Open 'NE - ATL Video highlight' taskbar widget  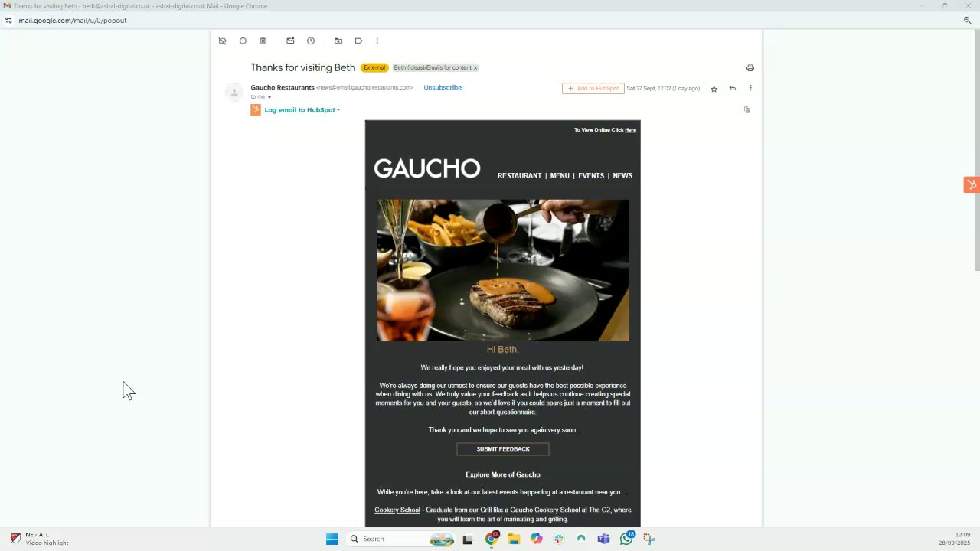coord(40,539)
